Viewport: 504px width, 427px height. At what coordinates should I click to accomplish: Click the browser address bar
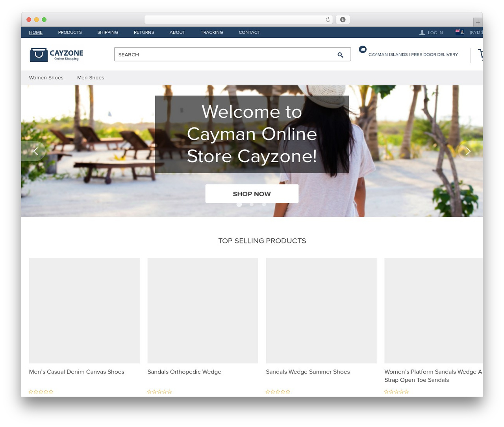[x=239, y=20]
